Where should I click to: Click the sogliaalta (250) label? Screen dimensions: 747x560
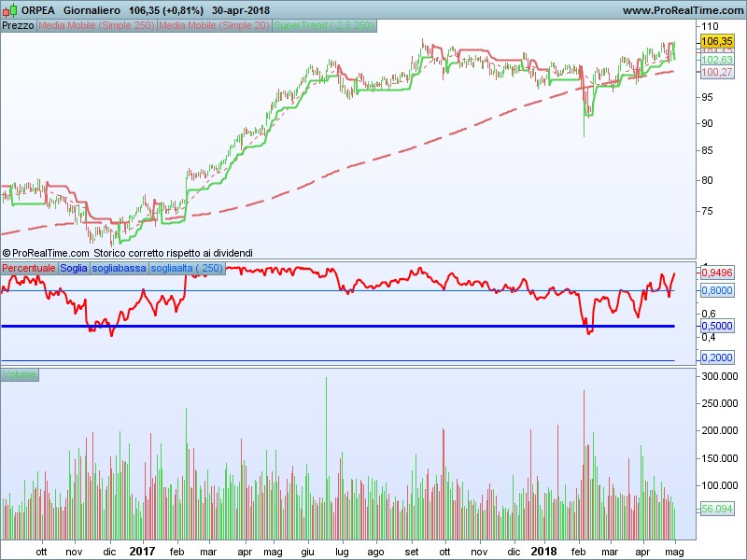coord(187,268)
